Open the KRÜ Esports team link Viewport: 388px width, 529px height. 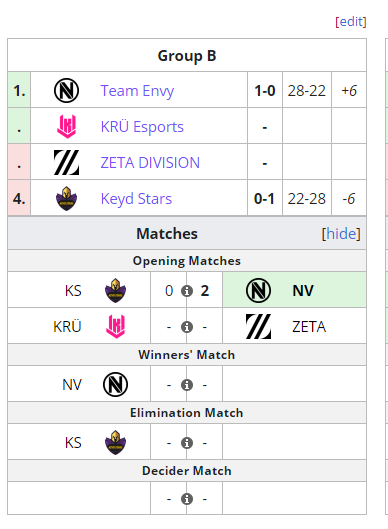point(142,127)
